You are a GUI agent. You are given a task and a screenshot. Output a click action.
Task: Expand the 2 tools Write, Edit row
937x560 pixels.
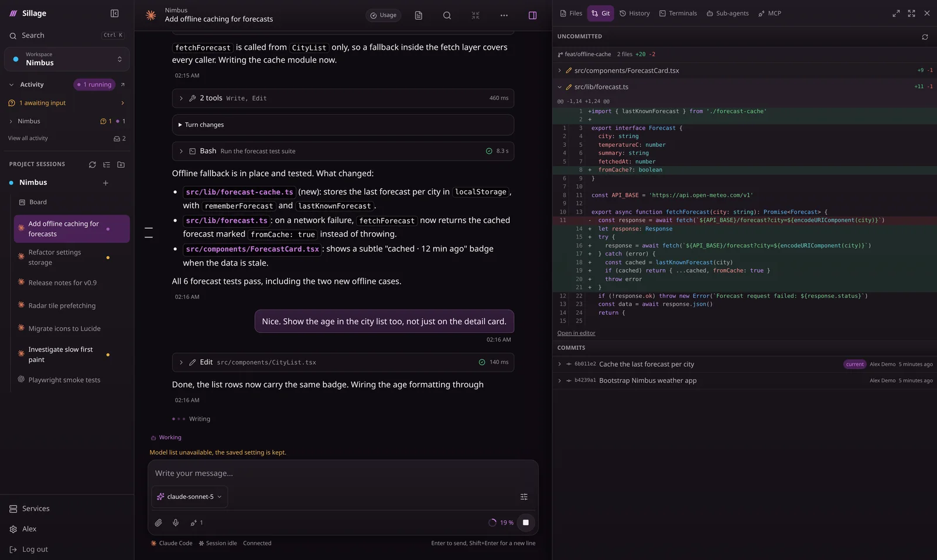pyautogui.click(x=343, y=98)
